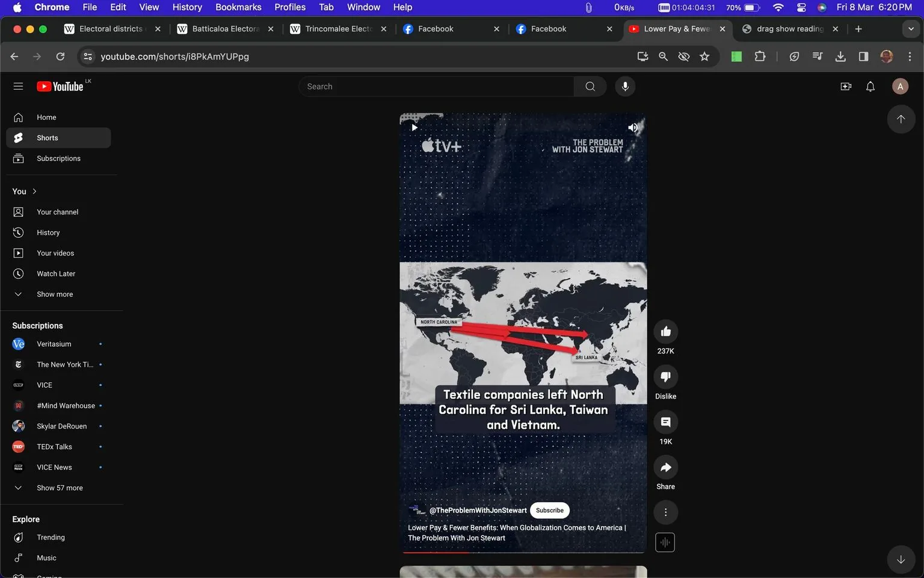The width and height of the screenshot is (924, 578).
Task: Expand the Show more sidebar section
Action: tap(54, 294)
